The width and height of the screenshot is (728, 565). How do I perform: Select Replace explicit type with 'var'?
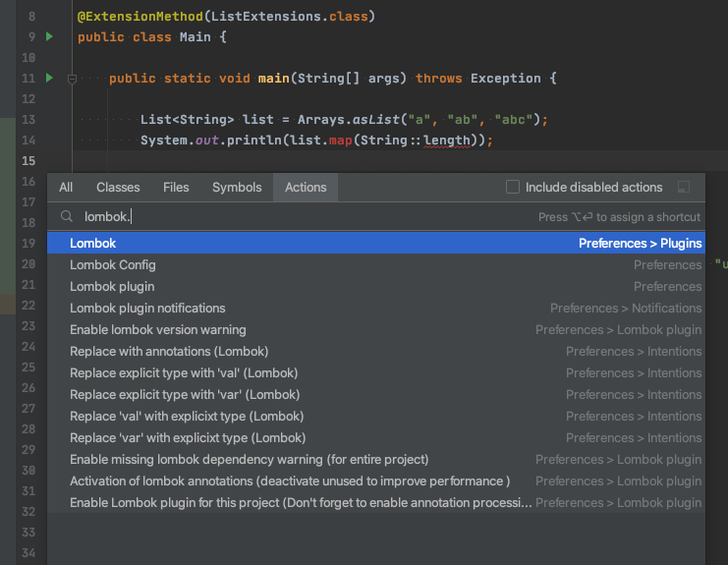(376, 395)
